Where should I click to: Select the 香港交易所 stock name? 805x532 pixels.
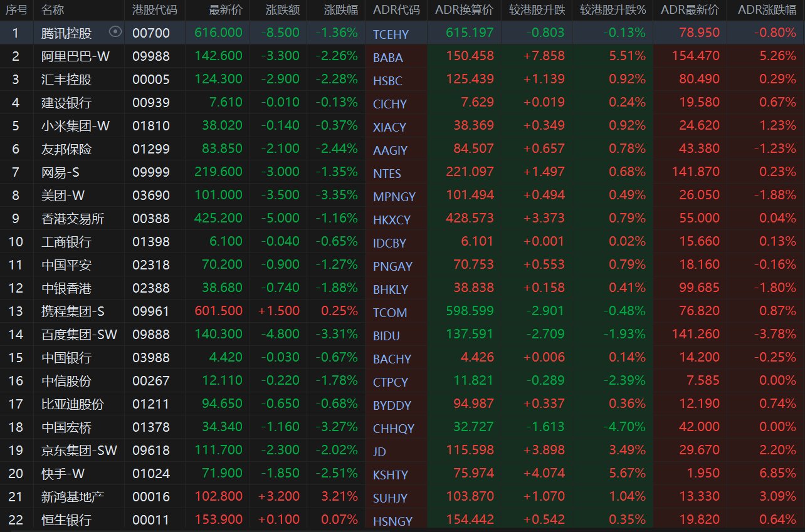[x=73, y=218]
